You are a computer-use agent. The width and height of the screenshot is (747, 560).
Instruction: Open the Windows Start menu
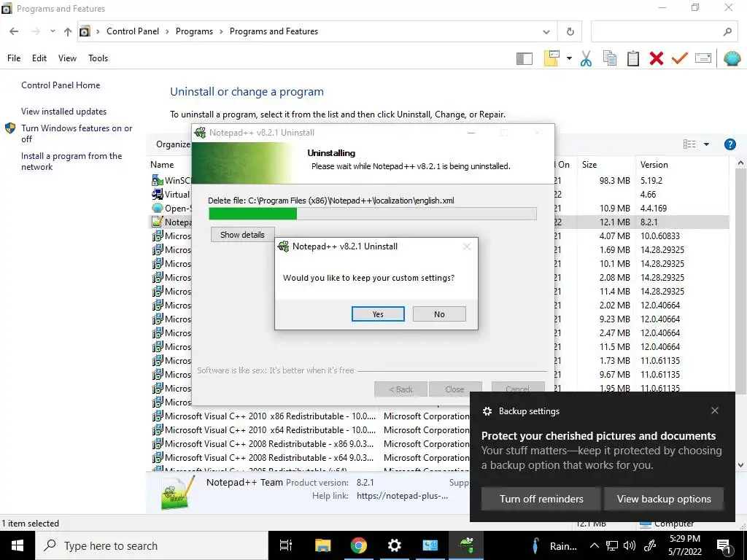(18, 545)
